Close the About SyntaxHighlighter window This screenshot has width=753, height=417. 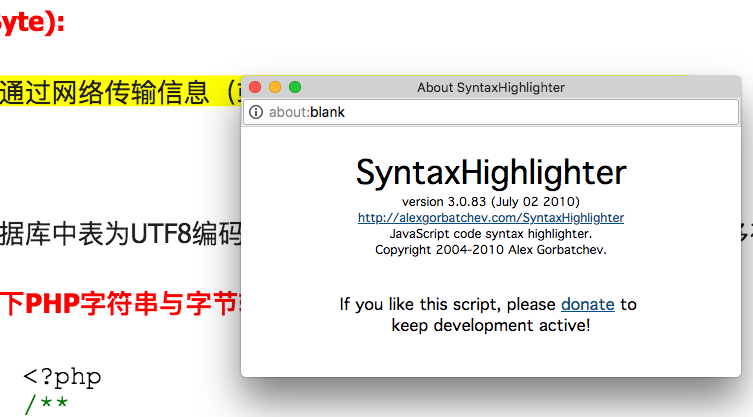[x=255, y=87]
